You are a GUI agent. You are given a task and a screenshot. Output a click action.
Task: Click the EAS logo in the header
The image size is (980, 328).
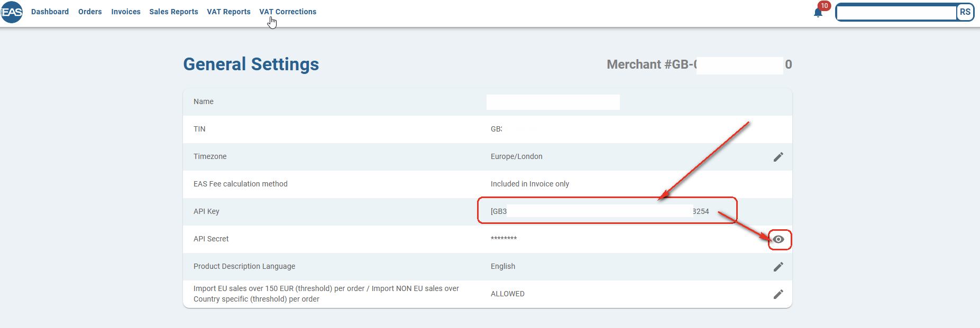[12, 12]
